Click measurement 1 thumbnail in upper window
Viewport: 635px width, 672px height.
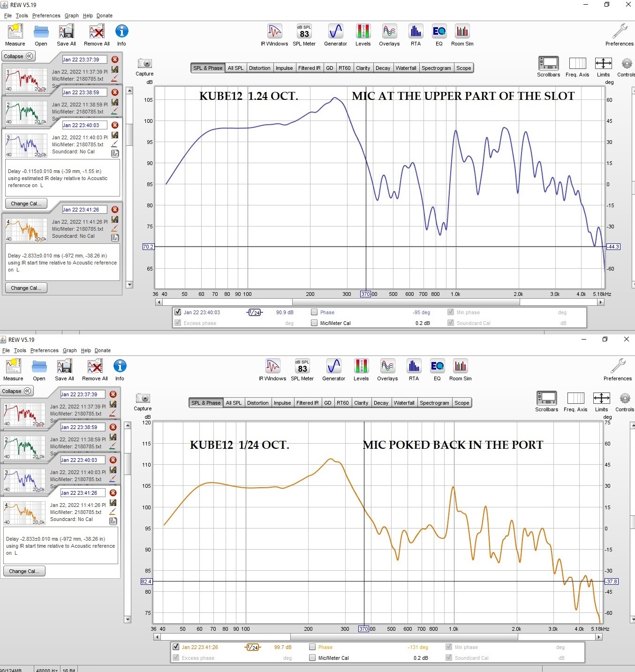[x=26, y=80]
